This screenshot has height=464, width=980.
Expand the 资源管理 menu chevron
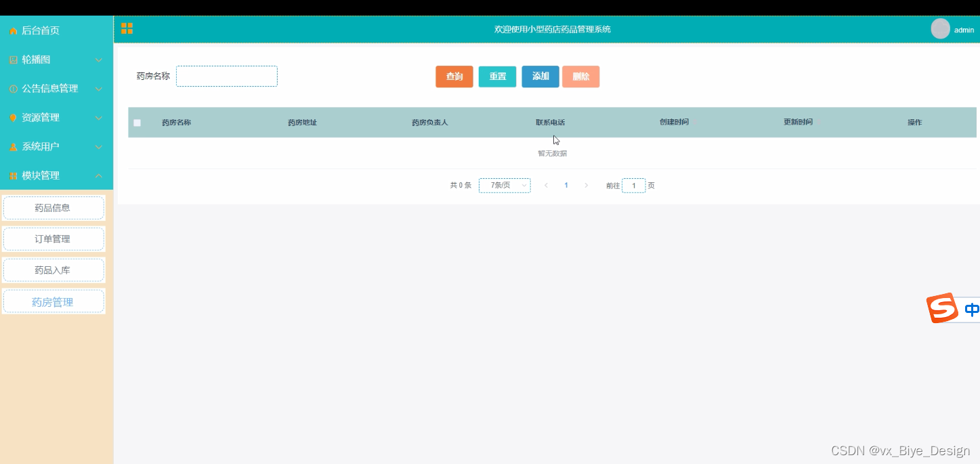click(x=99, y=118)
